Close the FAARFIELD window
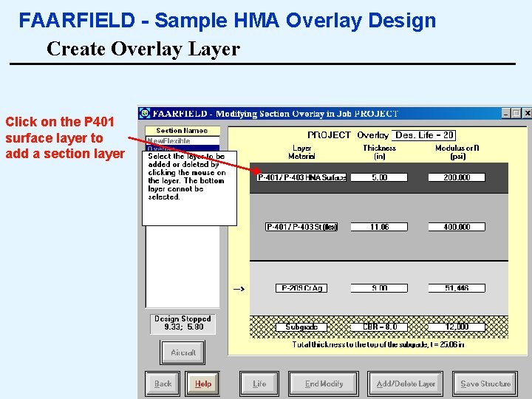The width and height of the screenshot is (532, 399). (528, 113)
